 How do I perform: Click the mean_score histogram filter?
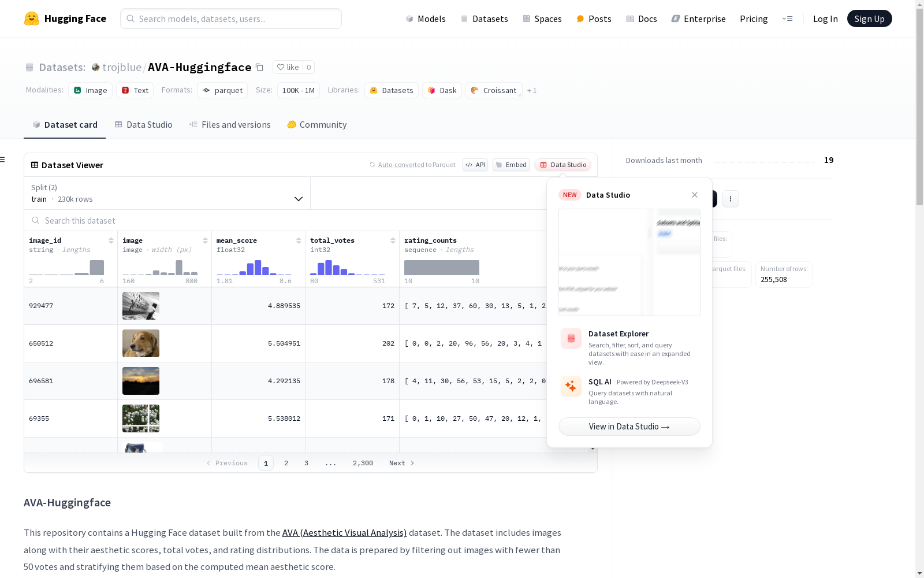254,268
